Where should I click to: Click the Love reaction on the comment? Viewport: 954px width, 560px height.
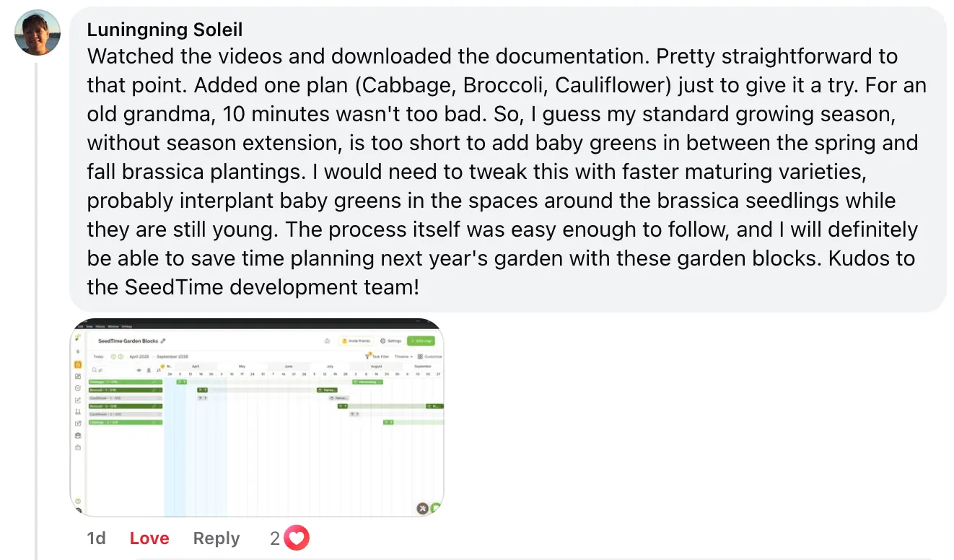tap(149, 538)
